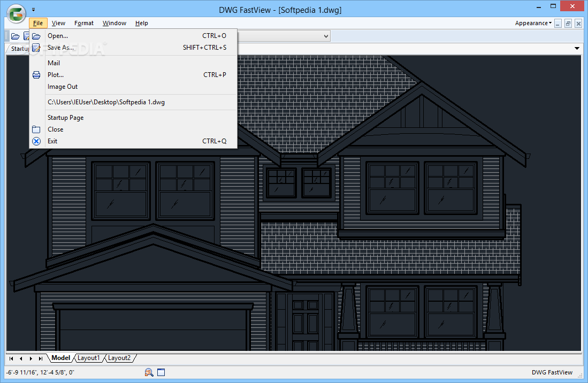
Task: Jump to last layout tab arrow
Action: click(41, 358)
